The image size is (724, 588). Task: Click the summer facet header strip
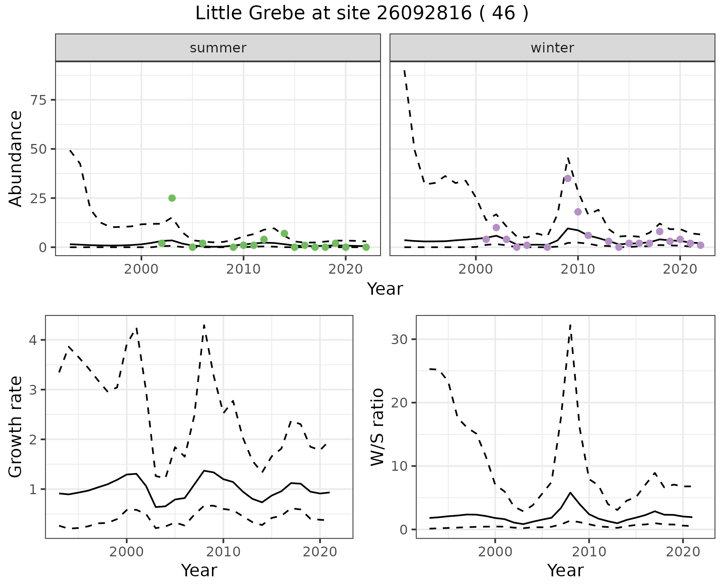click(218, 48)
